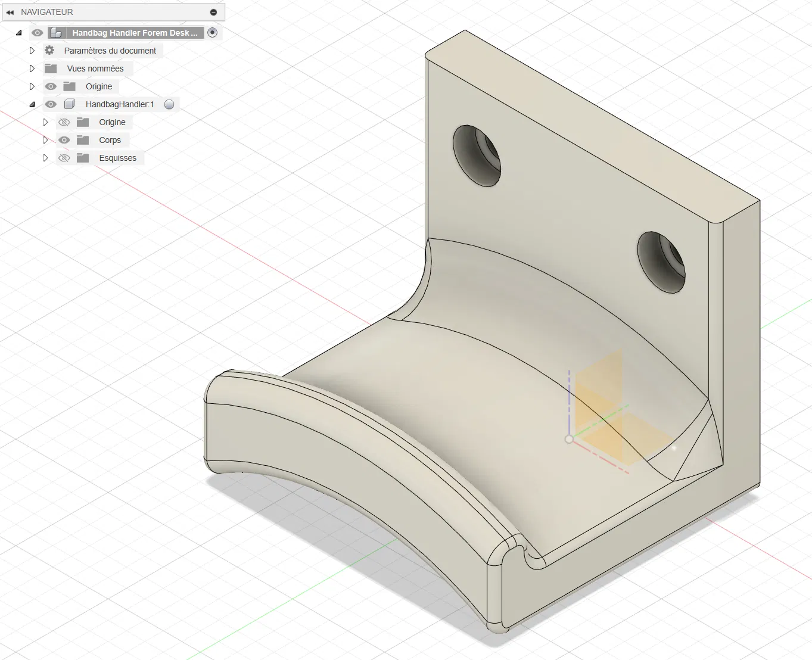Image resolution: width=812 pixels, height=660 pixels.
Task: Expand the Vues nommées folder
Action: click(x=32, y=69)
